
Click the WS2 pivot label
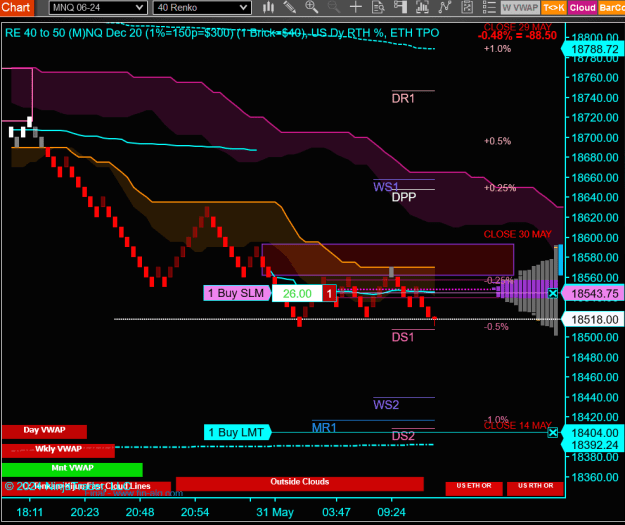[386, 405]
